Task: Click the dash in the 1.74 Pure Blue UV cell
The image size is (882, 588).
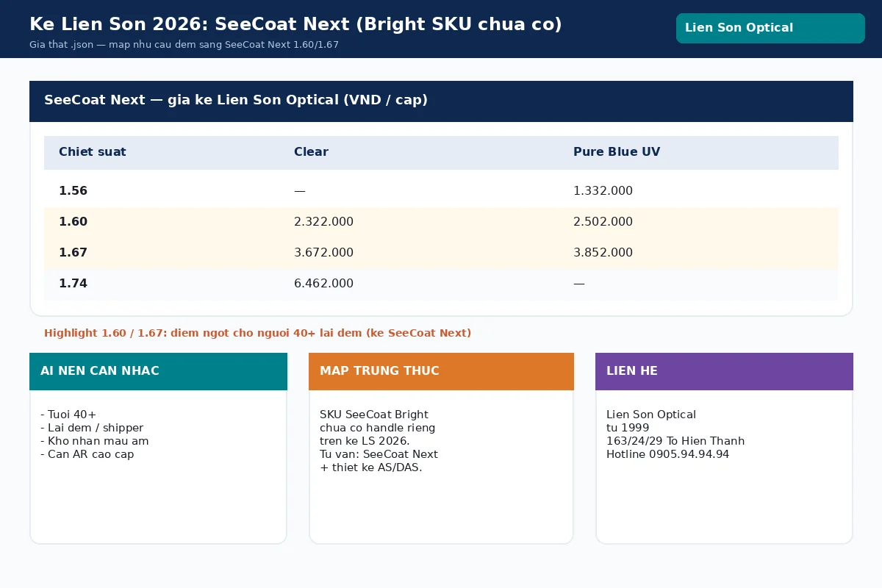Action: pyautogui.click(x=578, y=284)
